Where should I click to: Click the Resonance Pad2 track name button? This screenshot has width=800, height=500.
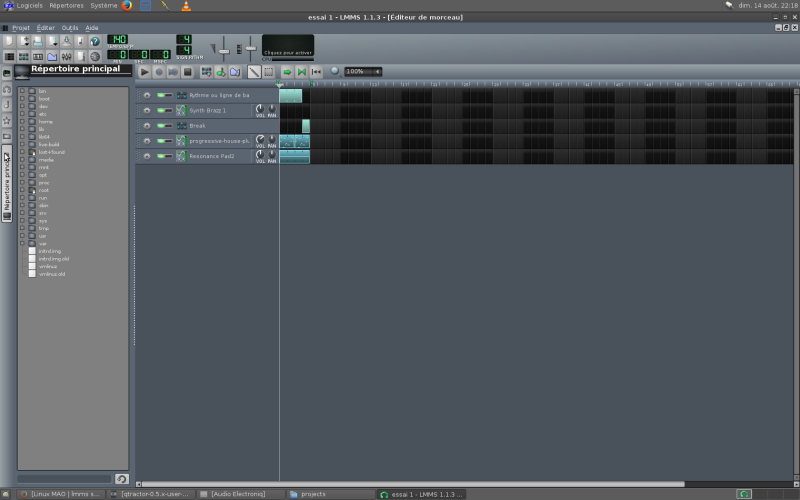point(214,157)
